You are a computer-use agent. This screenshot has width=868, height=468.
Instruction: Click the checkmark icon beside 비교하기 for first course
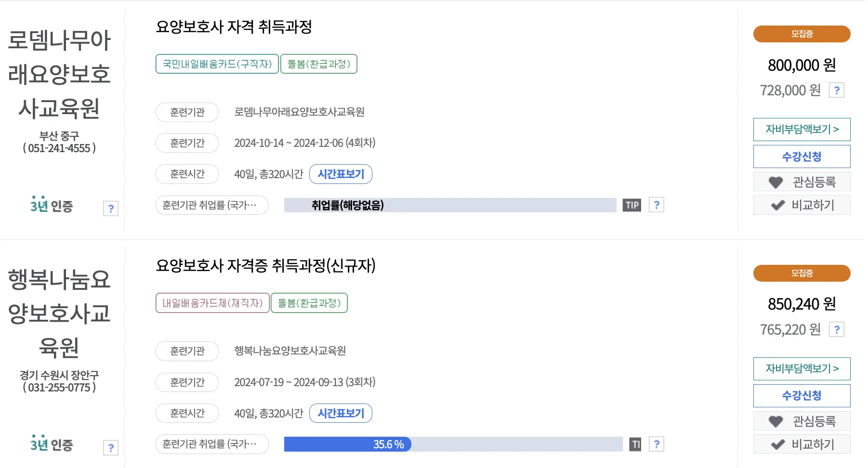[x=777, y=205]
